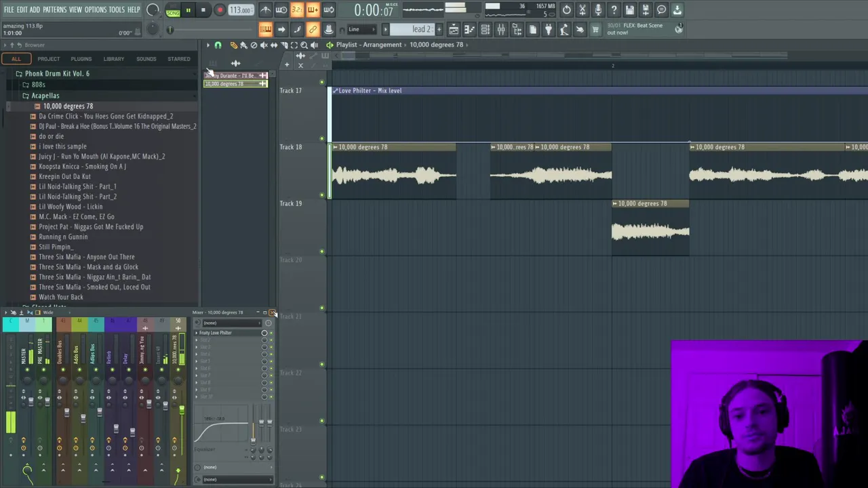Open the PATTERNS menu

pyautogui.click(x=54, y=9)
